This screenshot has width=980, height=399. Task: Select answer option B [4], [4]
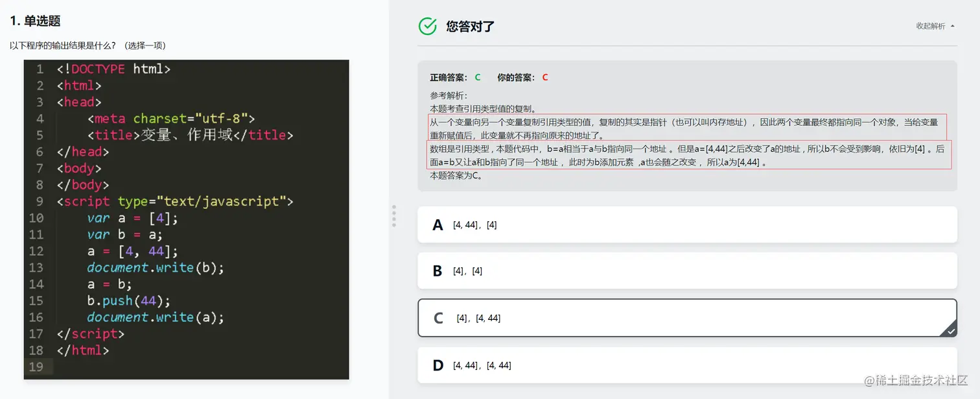click(x=687, y=271)
